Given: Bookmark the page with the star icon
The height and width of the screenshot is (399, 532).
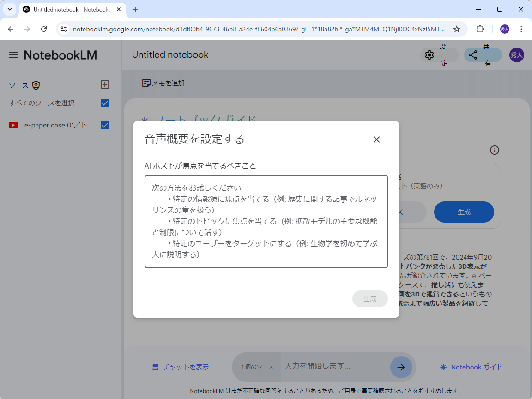Looking at the screenshot, I should click(x=457, y=29).
